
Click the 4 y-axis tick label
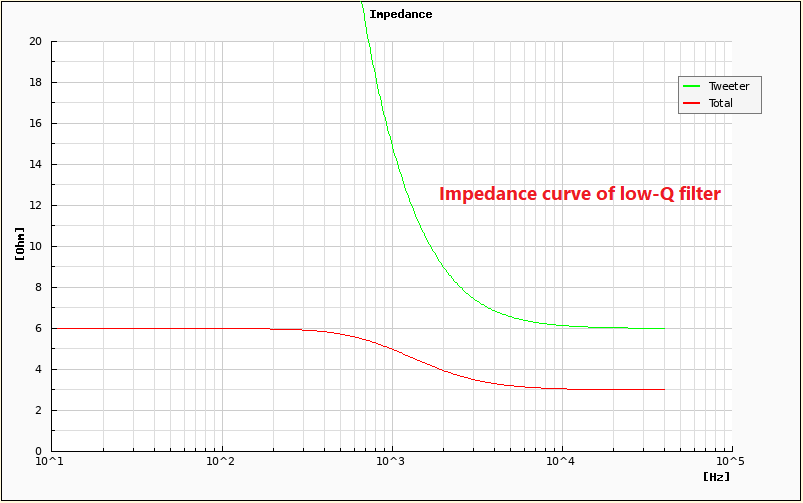(x=38, y=369)
